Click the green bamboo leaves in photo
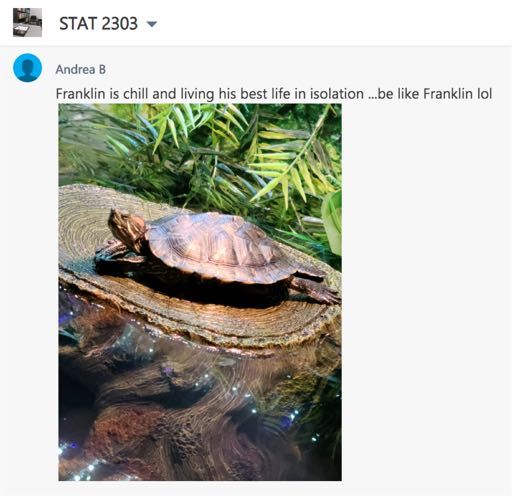 [x=233, y=150]
